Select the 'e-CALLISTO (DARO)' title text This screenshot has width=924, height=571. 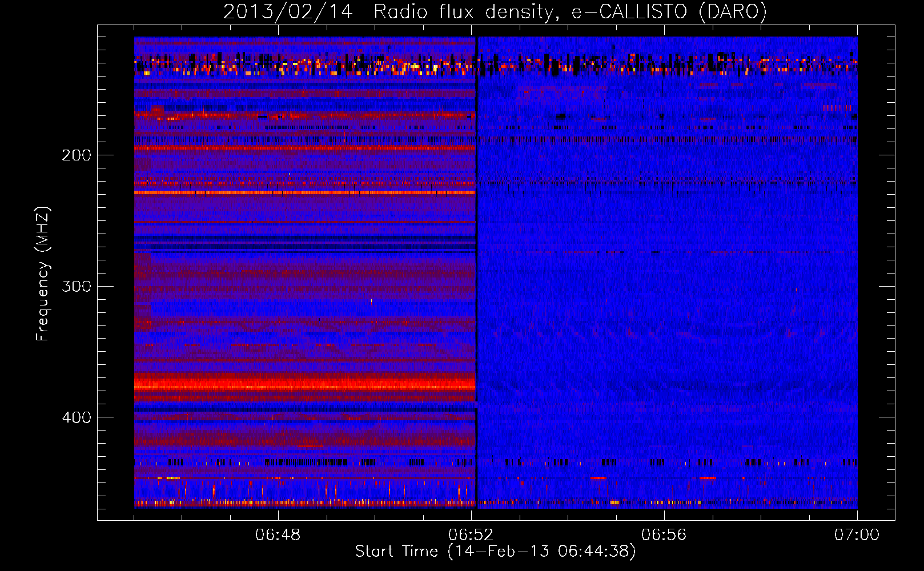(669, 11)
